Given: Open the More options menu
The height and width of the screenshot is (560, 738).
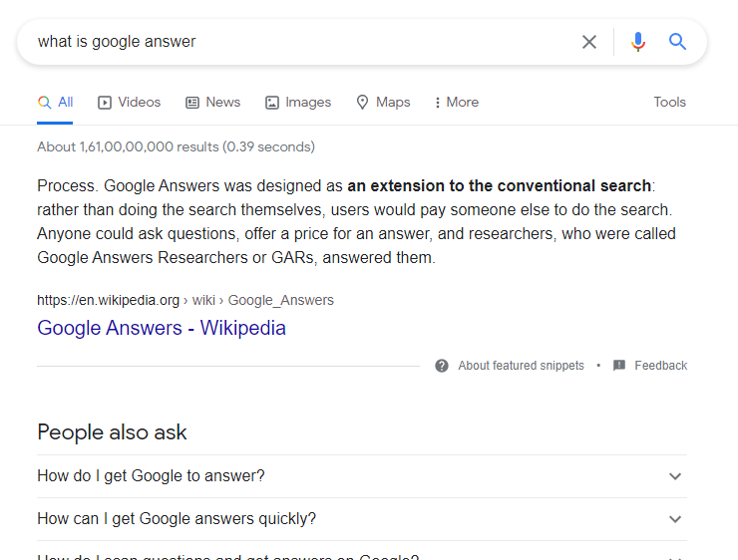Looking at the screenshot, I should 457,103.
